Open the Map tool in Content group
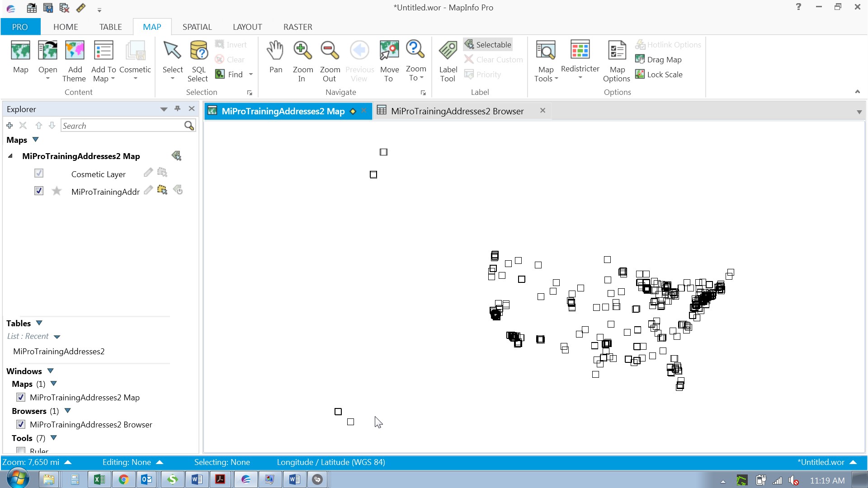Screen dimensions: 868x488 point(20,56)
